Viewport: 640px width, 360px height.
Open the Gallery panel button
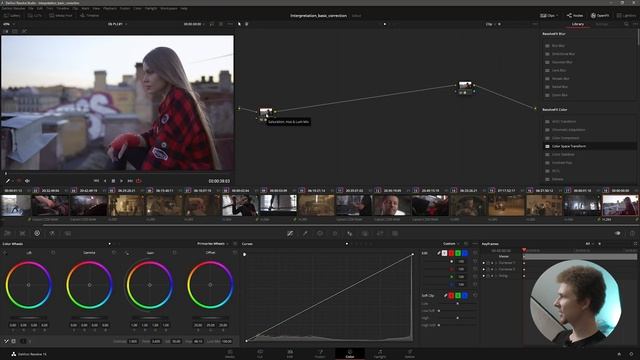pos(12,16)
